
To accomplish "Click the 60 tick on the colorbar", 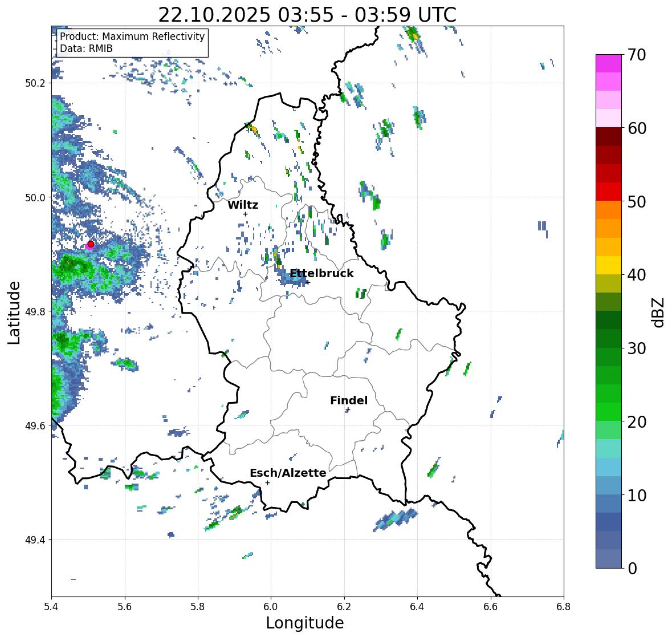I will 637,128.
